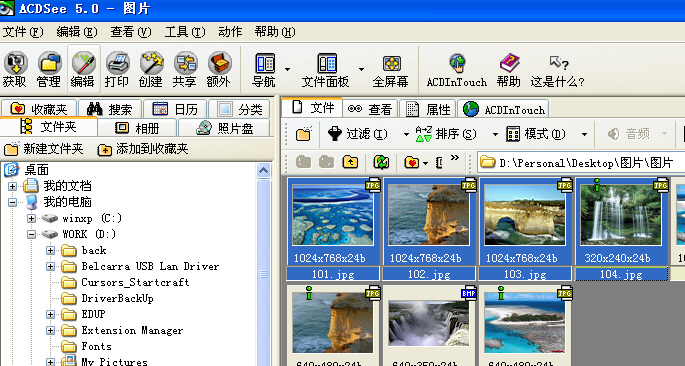This screenshot has width=685, height=366.
Task: Open the 创建 (Create) wand icon
Action: click(151, 63)
